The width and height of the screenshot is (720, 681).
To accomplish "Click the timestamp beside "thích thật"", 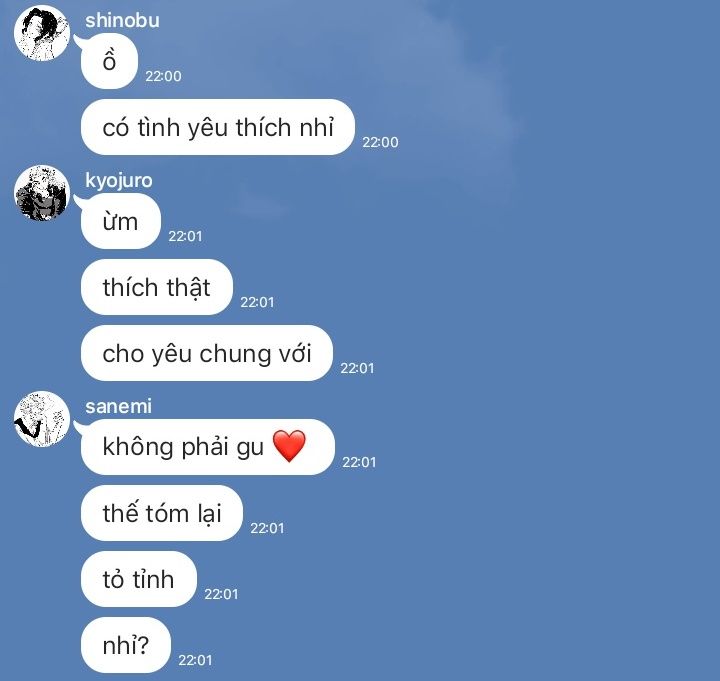I will click(257, 302).
